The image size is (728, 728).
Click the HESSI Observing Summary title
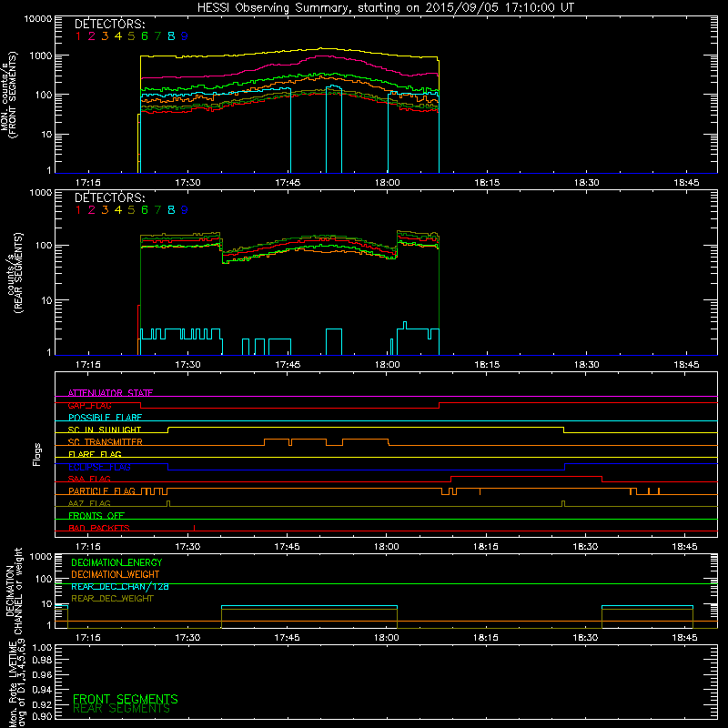click(x=386, y=7)
